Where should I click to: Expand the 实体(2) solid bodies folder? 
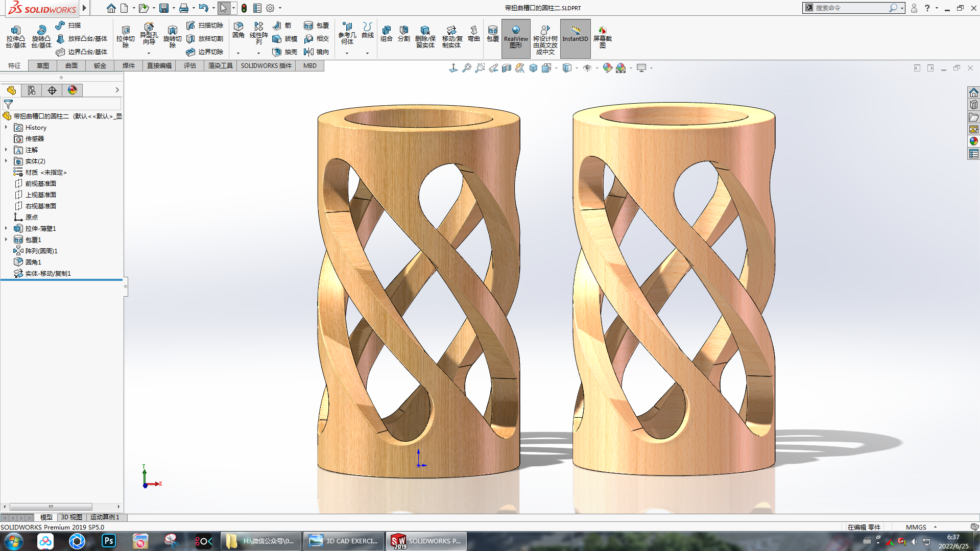coord(6,161)
